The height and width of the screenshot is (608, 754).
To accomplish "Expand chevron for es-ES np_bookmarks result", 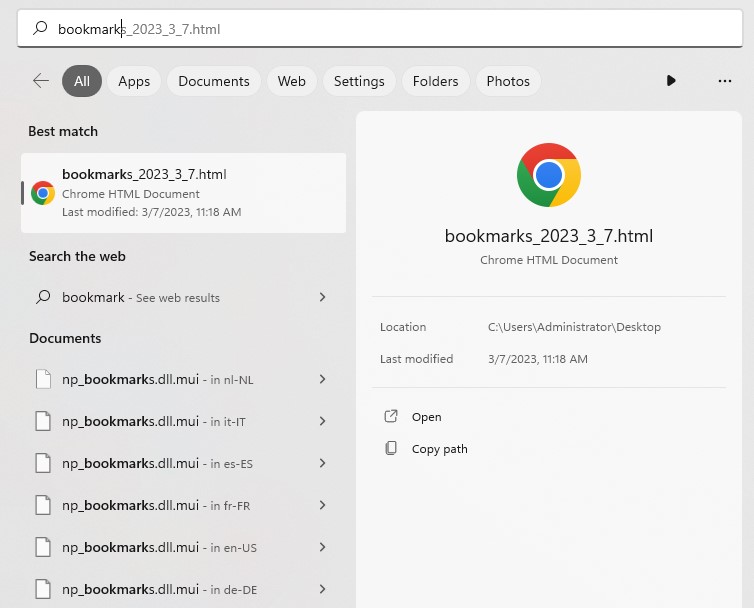I will [322, 463].
